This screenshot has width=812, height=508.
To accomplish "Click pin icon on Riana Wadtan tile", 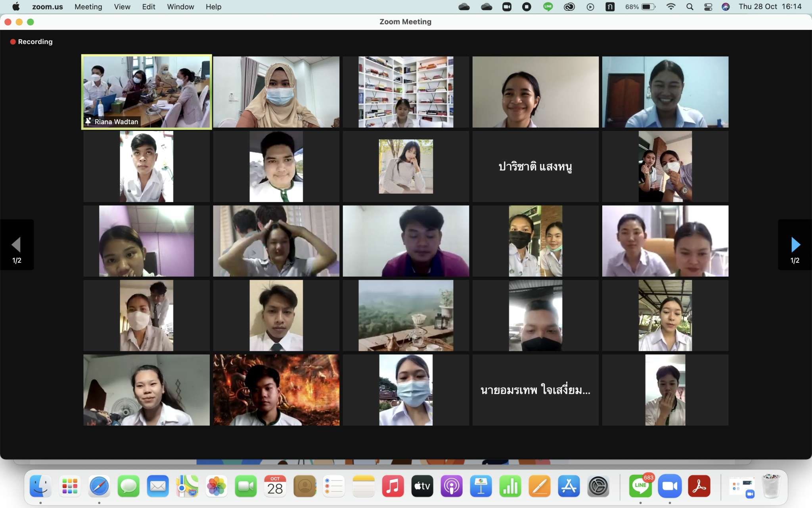I will tap(88, 121).
